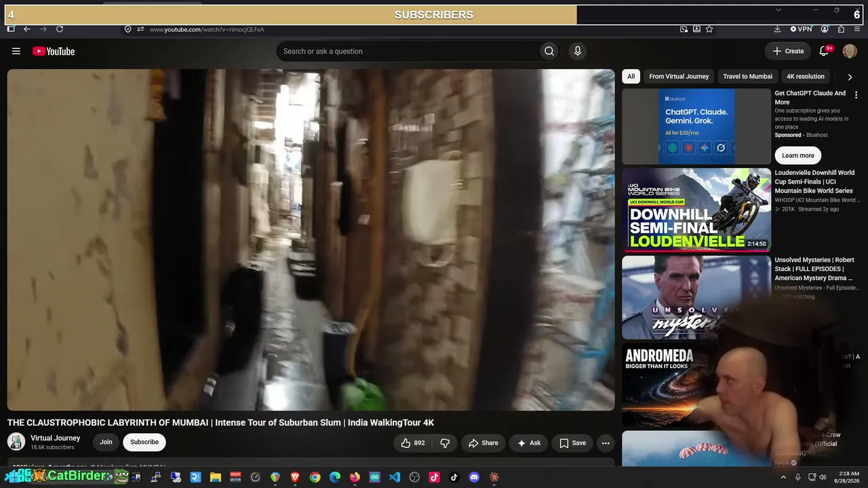Like the video with 892 likes
The height and width of the screenshot is (488, 868).
413,443
